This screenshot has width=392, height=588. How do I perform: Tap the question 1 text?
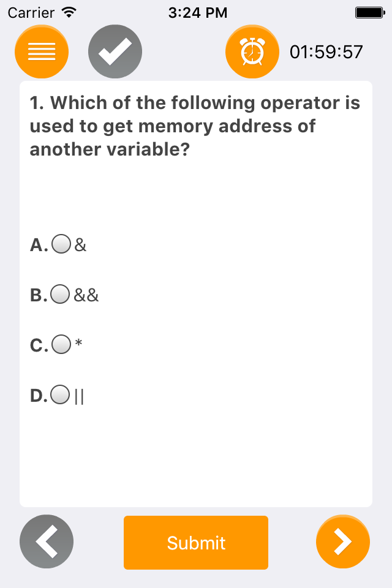tap(195, 126)
